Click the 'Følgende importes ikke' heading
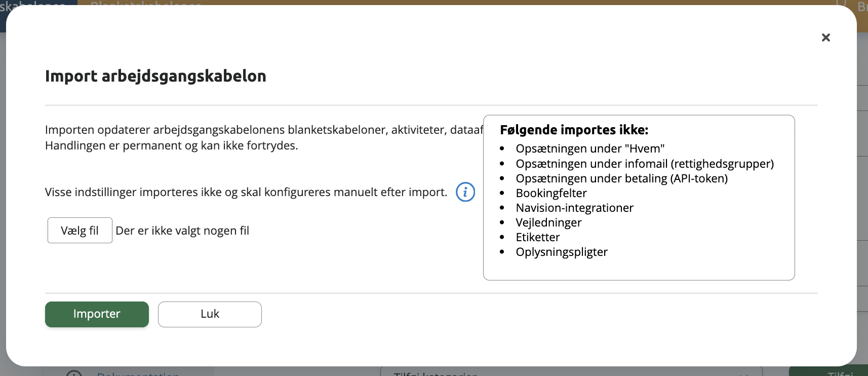This screenshot has height=376, width=868. [x=574, y=130]
